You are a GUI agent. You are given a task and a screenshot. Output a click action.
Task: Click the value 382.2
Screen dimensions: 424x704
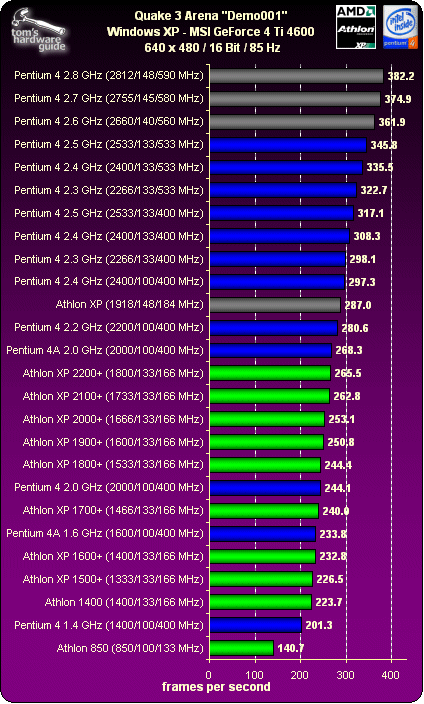(x=401, y=76)
